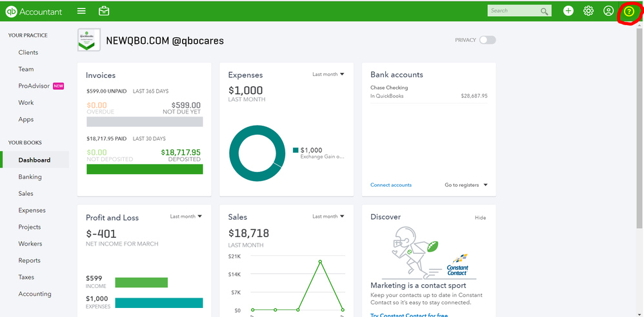Click the QuickBooks Accountant logo
The height and width of the screenshot is (317, 644).
[x=34, y=12]
